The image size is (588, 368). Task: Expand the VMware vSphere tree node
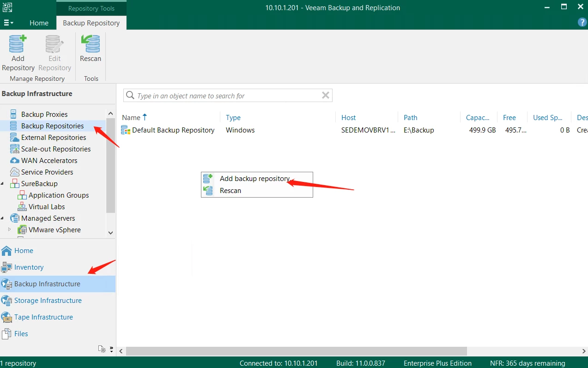[9, 229]
